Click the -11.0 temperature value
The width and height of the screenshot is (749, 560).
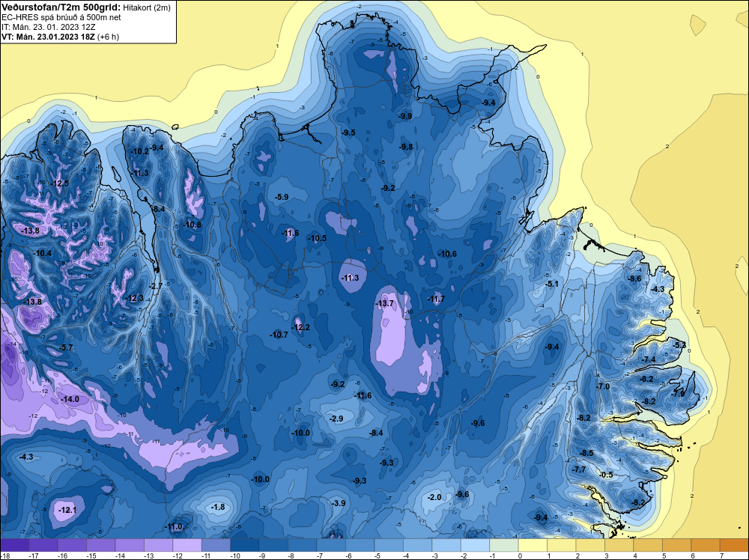point(174,526)
